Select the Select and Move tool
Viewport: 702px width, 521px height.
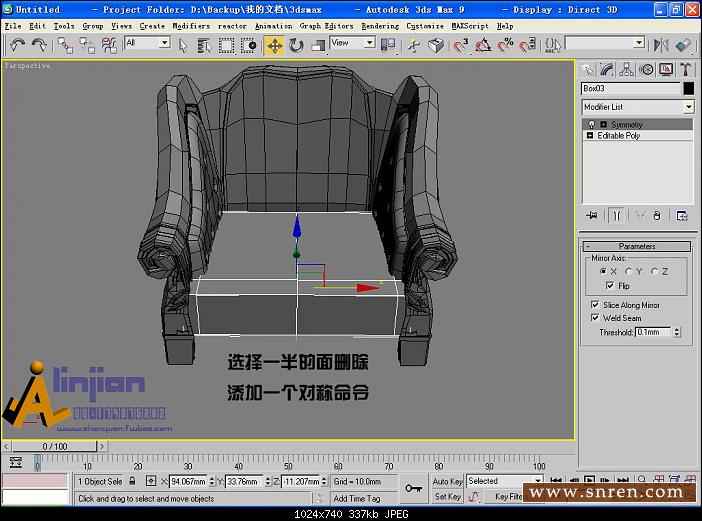coord(274,45)
